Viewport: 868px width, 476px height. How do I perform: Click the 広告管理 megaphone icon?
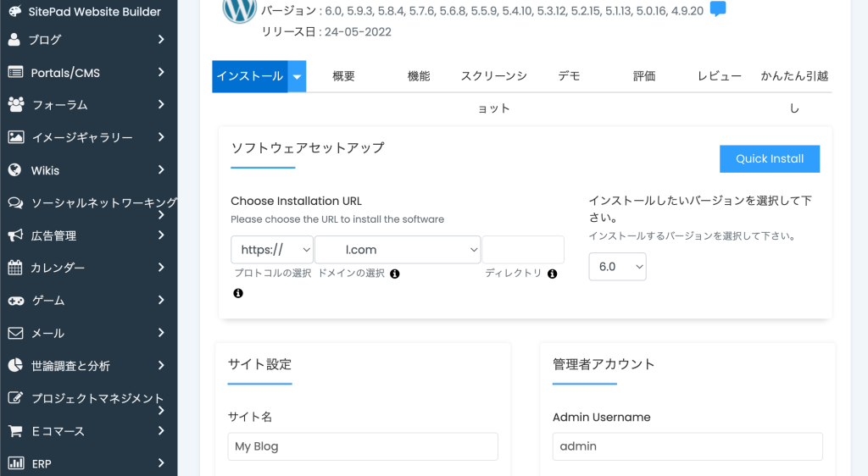coord(15,235)
